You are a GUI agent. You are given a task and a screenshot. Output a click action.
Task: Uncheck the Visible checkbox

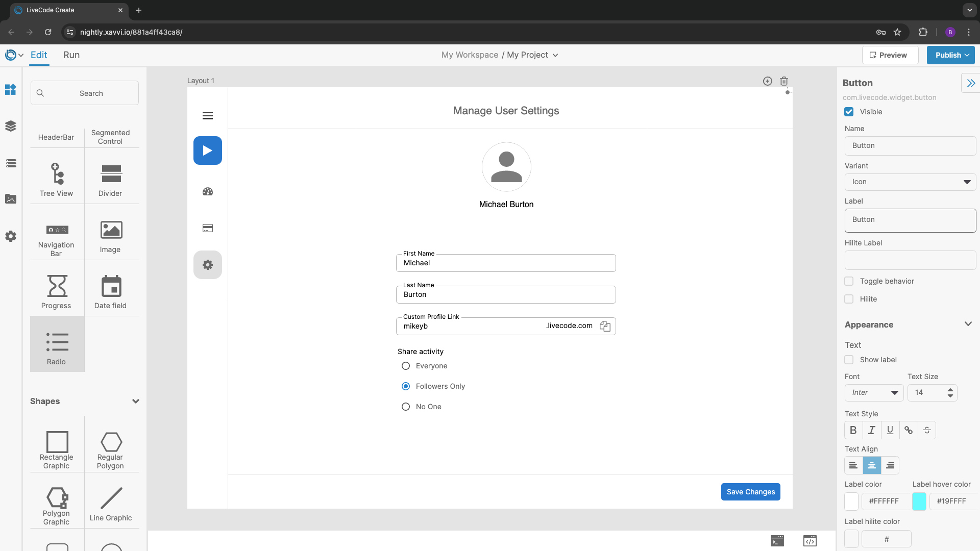tap(849, 112)
